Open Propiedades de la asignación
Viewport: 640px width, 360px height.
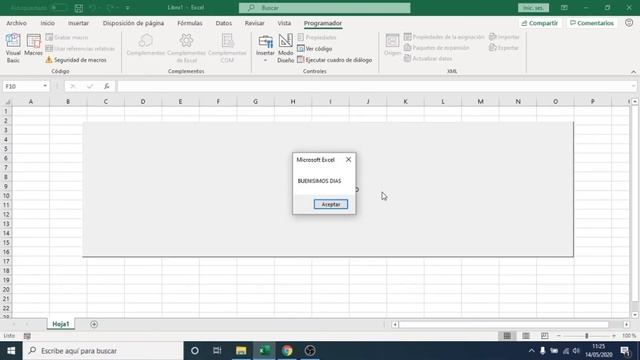444,37
